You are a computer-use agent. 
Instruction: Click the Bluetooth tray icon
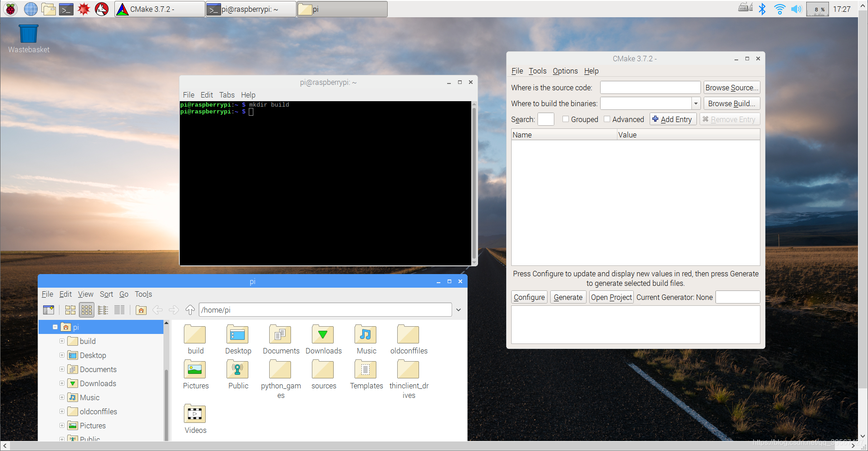[x=762, y=9]
